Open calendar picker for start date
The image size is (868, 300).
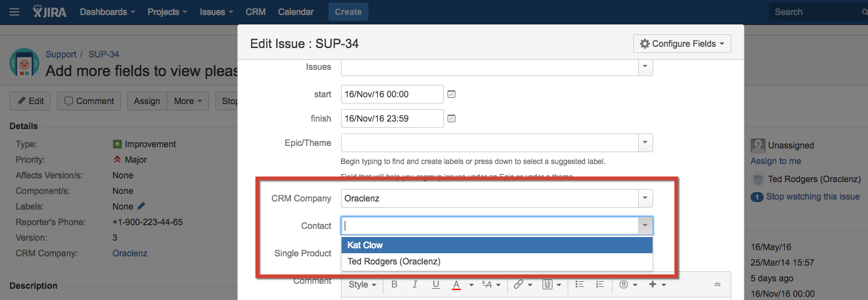pos(451,94)
